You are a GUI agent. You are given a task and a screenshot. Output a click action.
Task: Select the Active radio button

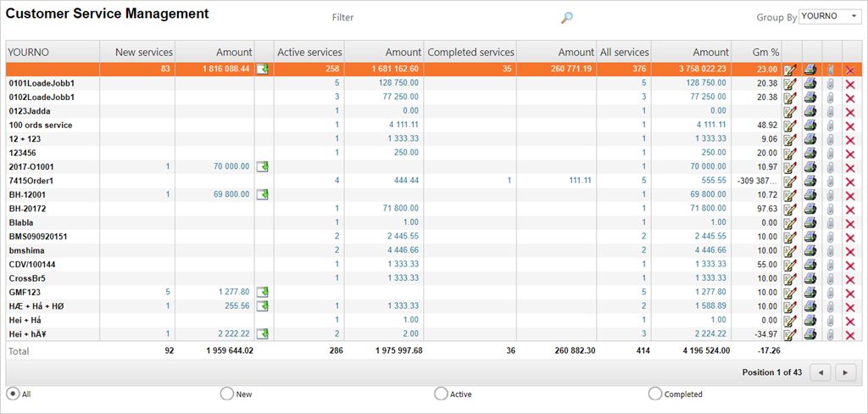(x=441, y=394)
